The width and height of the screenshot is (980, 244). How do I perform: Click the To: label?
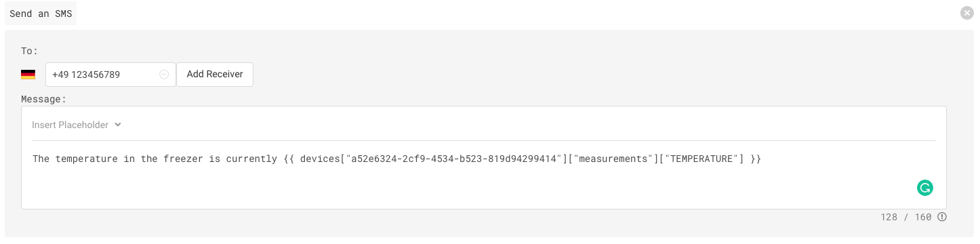tap(29, 51)
